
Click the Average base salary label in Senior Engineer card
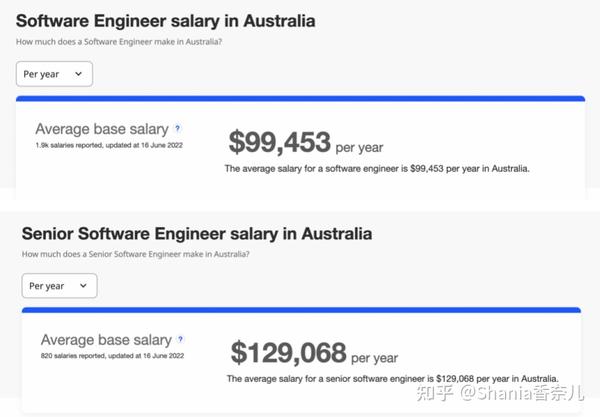pos(106,340)
